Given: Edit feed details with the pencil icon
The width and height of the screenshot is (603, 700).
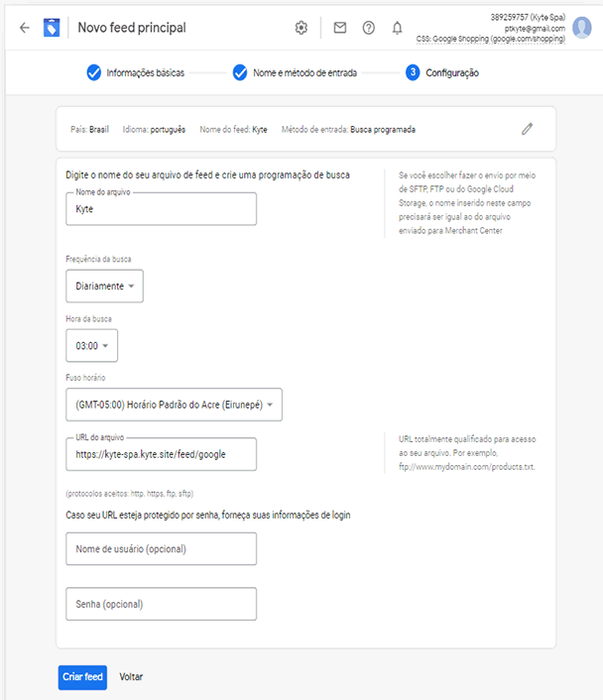Looking at the screenshot, I should [x=527, y=129].
